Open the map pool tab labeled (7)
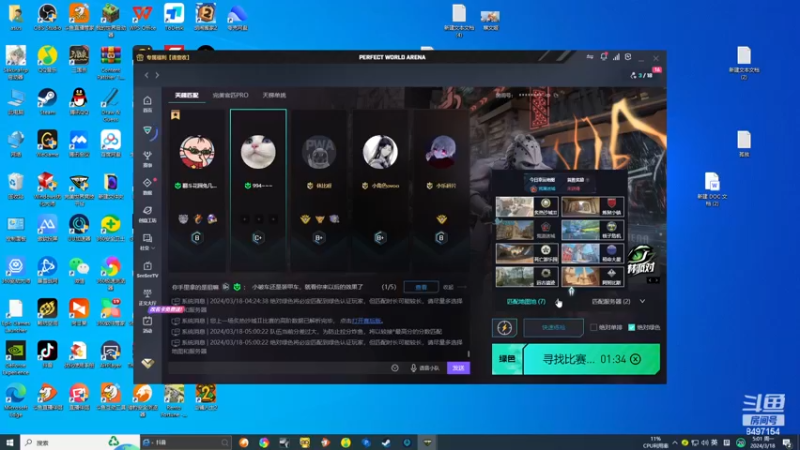This screenshot has height=450, width=800. pos(526,302)
